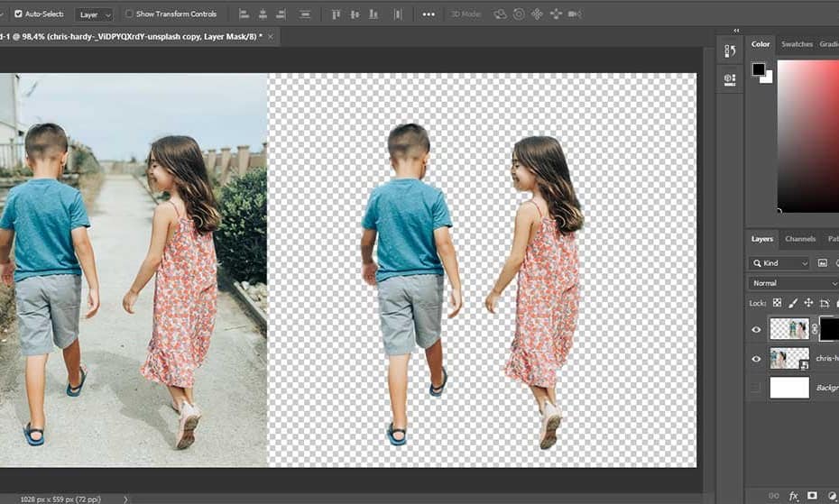The width and height of the screenshot is (839, 504).
Task: Click the document size status text
Action: [60, 499]
